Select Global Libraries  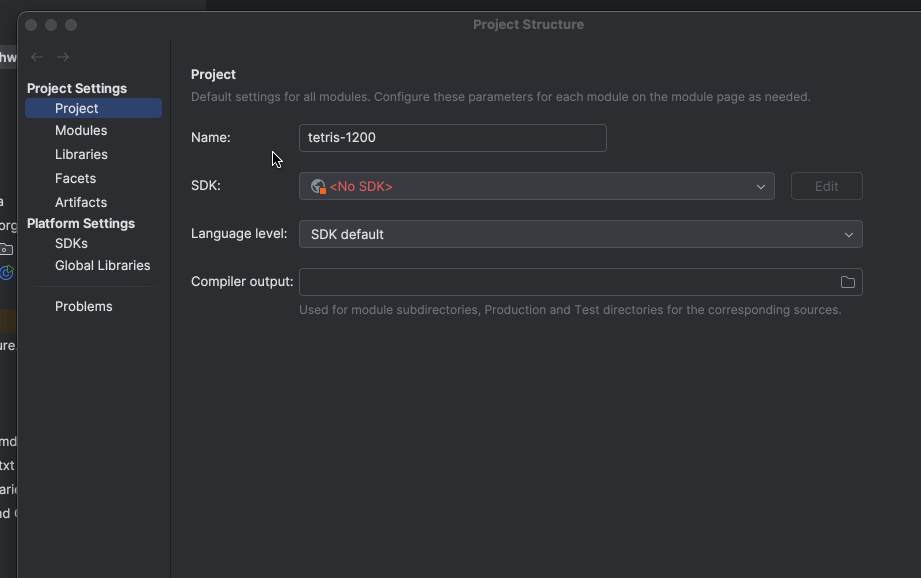102,265
